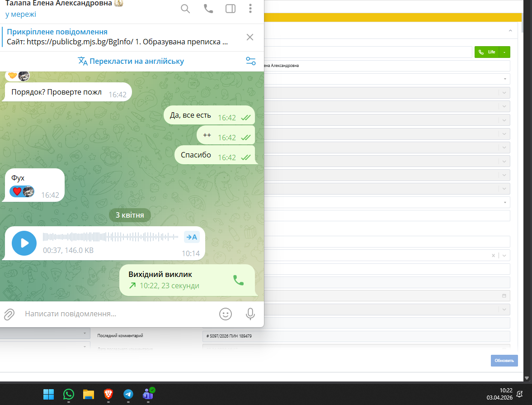The height and width of the screenshot is (405, 532).
Task: Clear the select field with the x icon
Action: (x=493, y=256)
